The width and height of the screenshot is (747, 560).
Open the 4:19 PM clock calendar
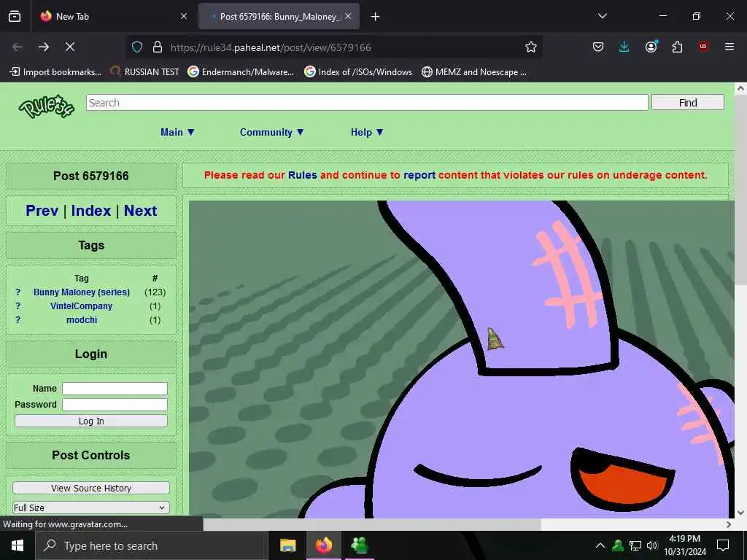[x=685, y=545]
